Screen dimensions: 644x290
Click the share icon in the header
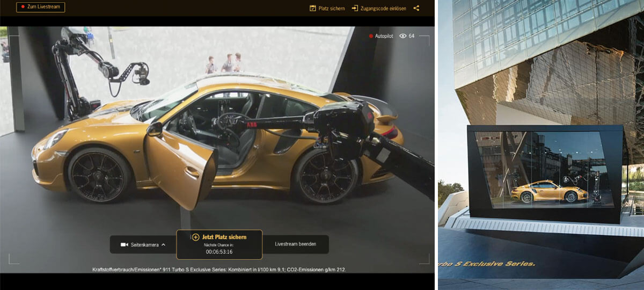click(x=416, y=8)
